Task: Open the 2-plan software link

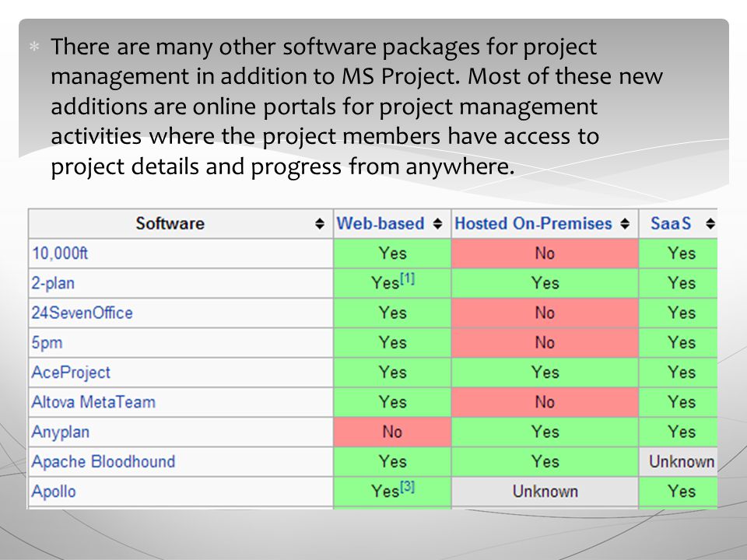Action: click(x=53, y=283)
